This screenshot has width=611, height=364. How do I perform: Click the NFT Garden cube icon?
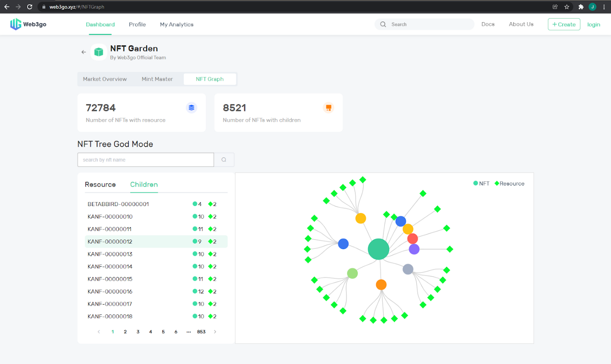coord(99,52)
